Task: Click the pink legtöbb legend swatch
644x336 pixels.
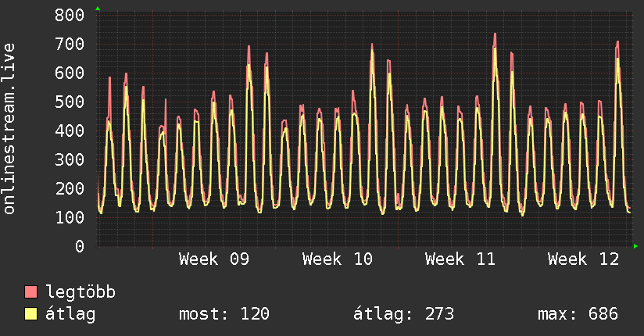Action: (30, 291)
